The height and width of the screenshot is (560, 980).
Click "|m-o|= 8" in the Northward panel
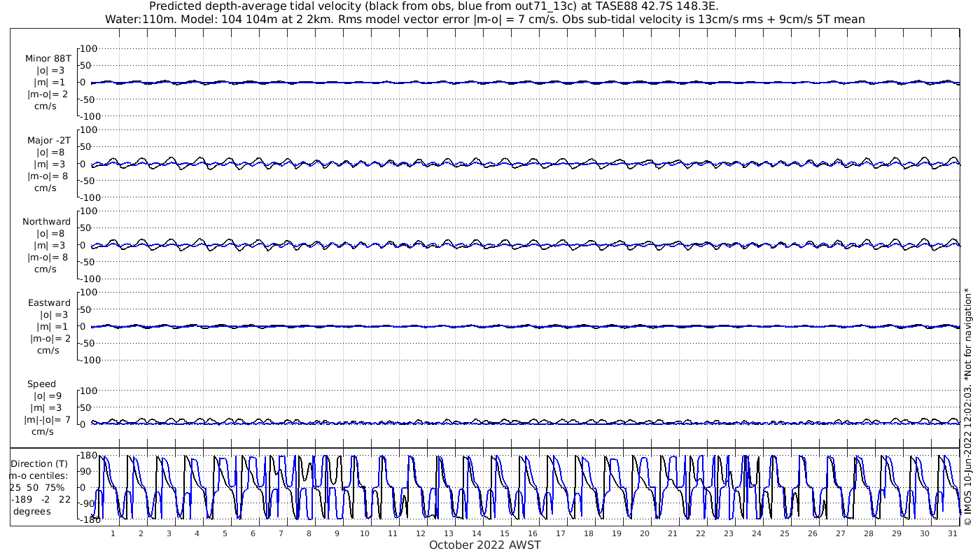coord(48,258)
